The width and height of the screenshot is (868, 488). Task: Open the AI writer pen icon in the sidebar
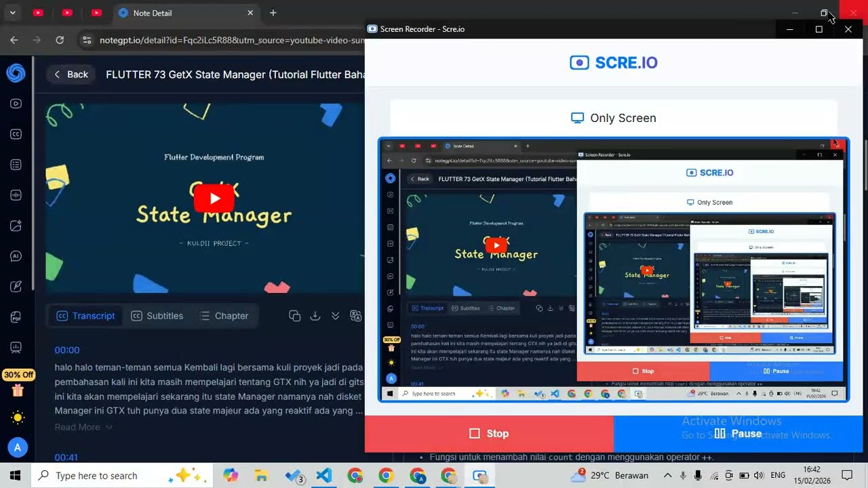click(16, 287)
